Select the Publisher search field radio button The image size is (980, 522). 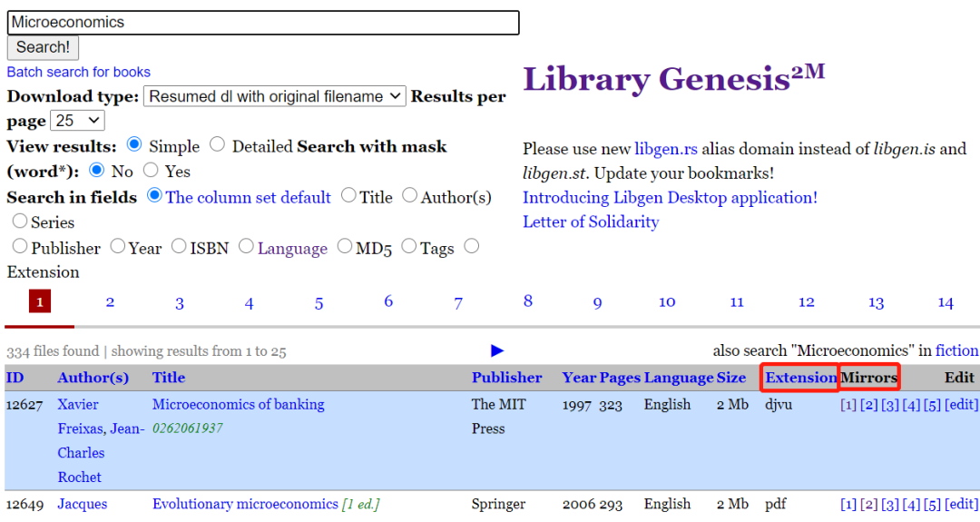20,246
